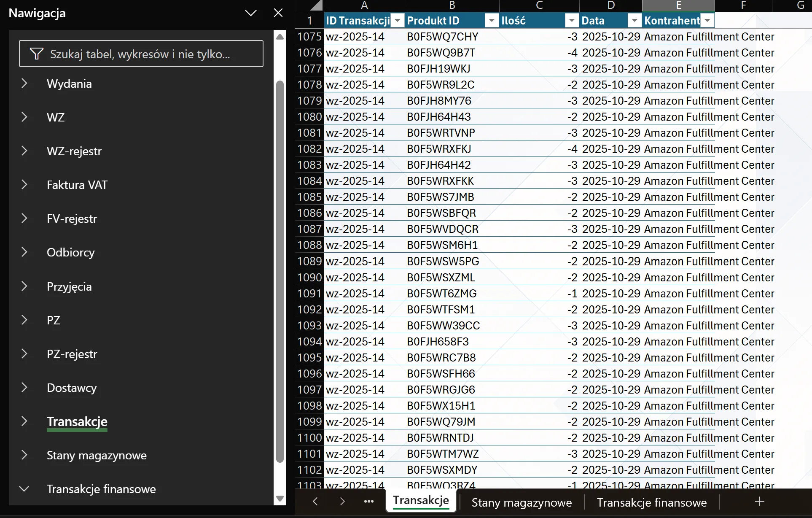Expand the Faktura VAT entry
This screenshot has width=812, height=518.
click(24, 185)
